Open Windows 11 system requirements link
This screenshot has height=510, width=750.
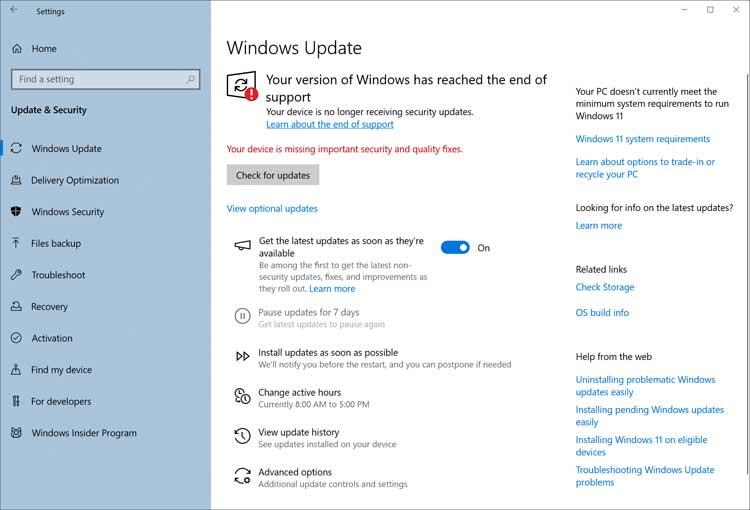coord(642,139)
